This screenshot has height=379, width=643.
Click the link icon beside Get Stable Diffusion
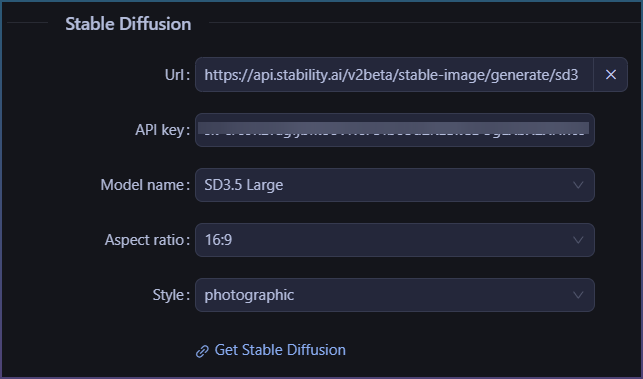pos(202,351)
